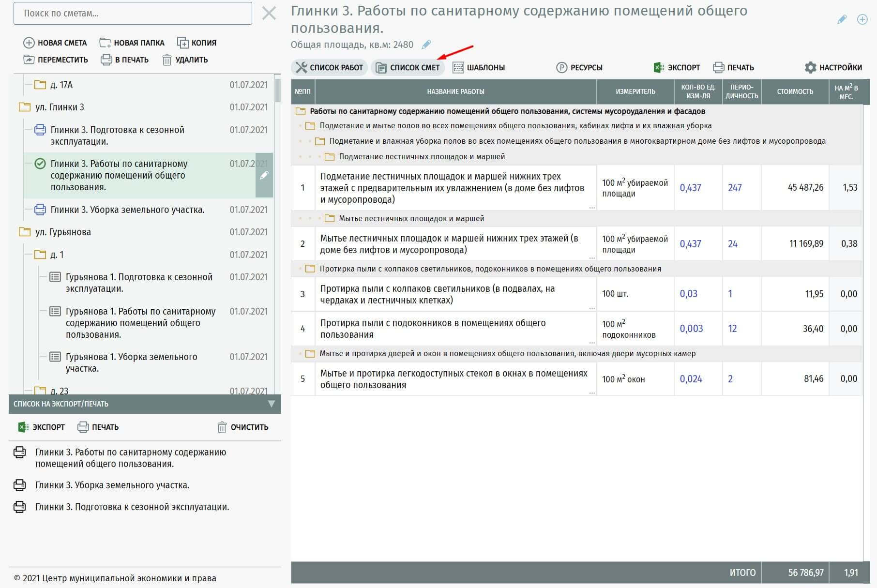Edit quantity 0,03 in row 3
Screen dimensions: 877x588
coord(688,294)
